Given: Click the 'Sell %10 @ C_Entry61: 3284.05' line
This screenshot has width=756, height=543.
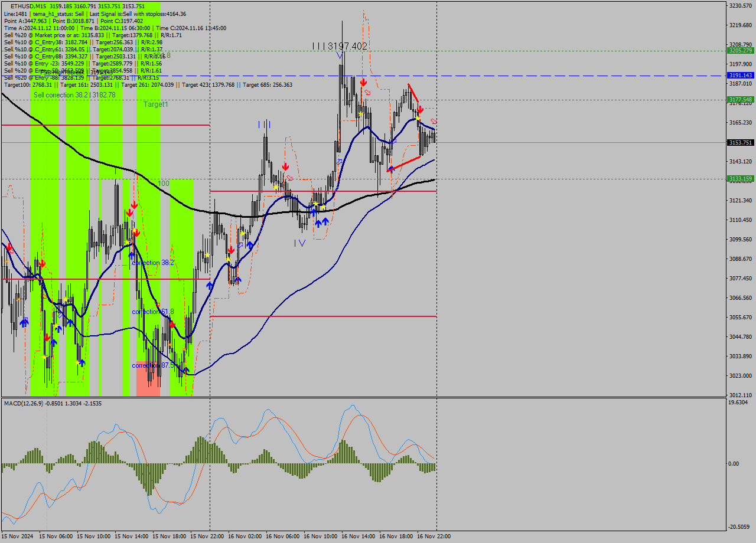Looking at the screenshot, I should [83, 49].
